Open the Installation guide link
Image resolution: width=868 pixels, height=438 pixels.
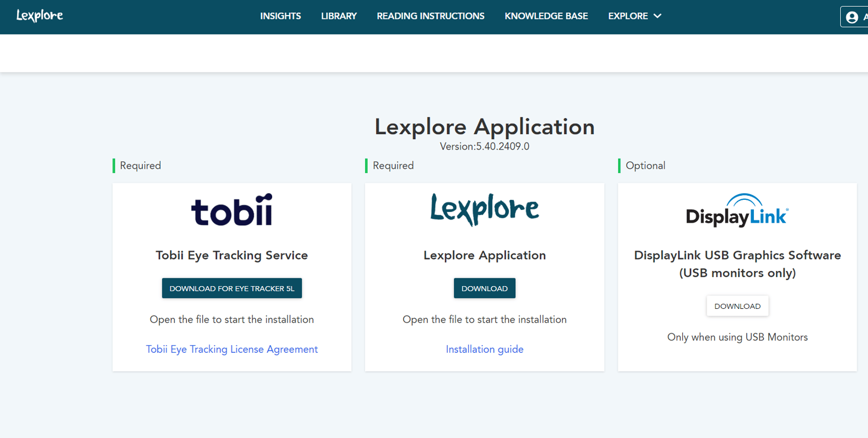click(x=484, y=349)
